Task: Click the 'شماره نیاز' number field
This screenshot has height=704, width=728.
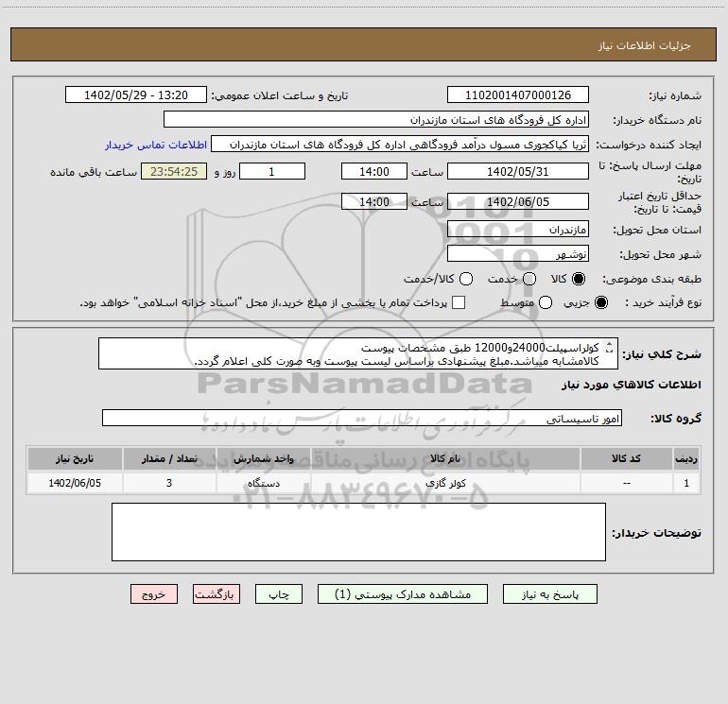Action: coord(517,95)
